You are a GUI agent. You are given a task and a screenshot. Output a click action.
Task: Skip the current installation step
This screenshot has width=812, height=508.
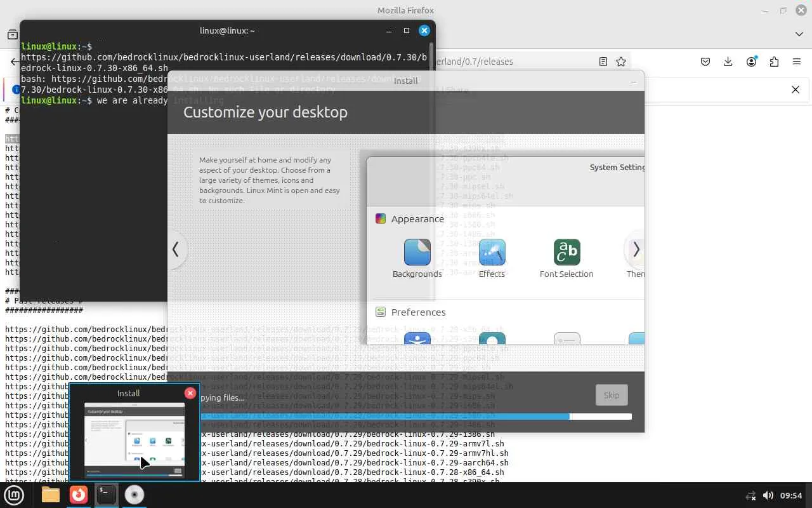tap(612, 395)
